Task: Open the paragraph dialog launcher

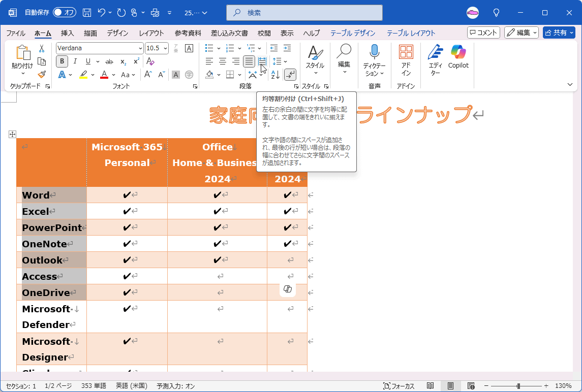Action: click(296, 86)
